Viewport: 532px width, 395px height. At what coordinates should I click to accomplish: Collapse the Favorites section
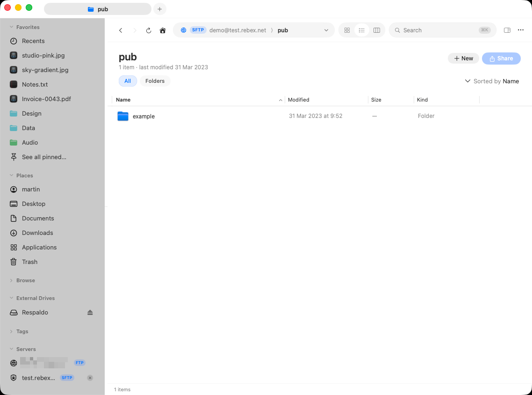(x=12, y=27)
